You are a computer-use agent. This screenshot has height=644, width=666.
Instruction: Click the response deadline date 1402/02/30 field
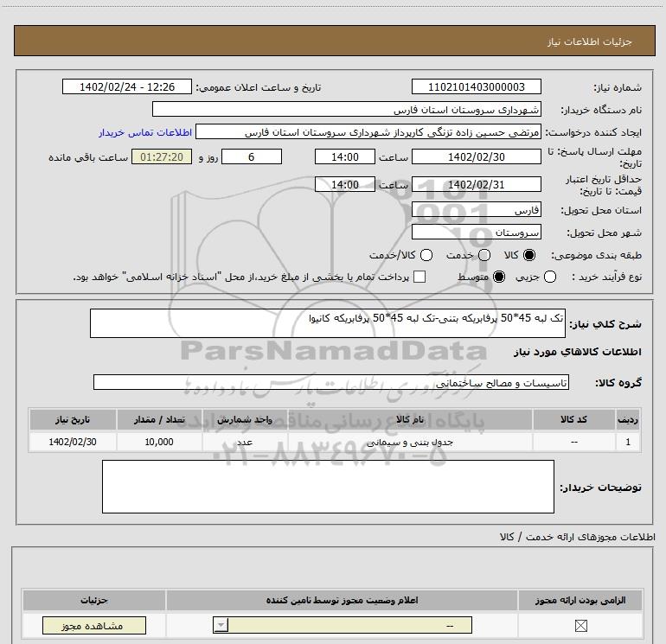pos(476,156)
